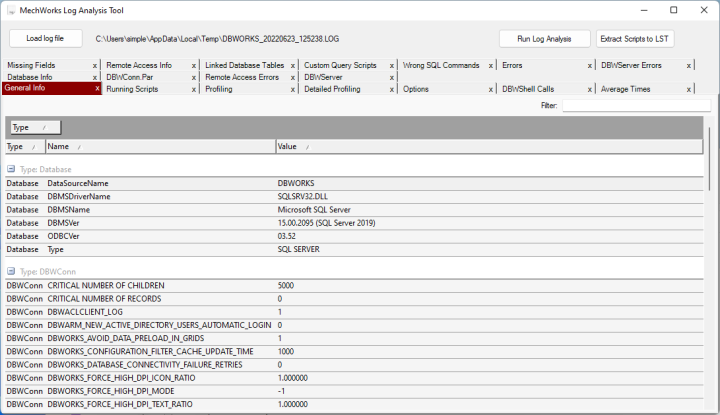
Task: Collapse the Type: DBWConn group
Action: (x=11, y=271)
